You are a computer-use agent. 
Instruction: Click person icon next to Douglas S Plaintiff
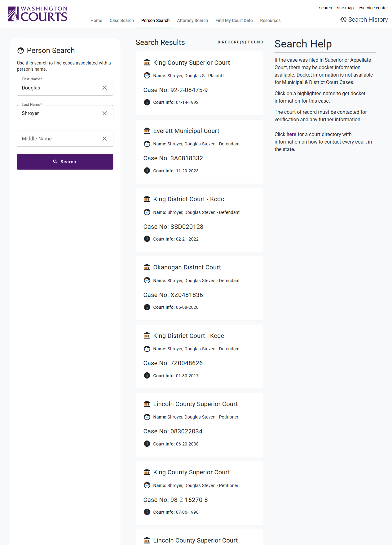[x=147, y=76]
